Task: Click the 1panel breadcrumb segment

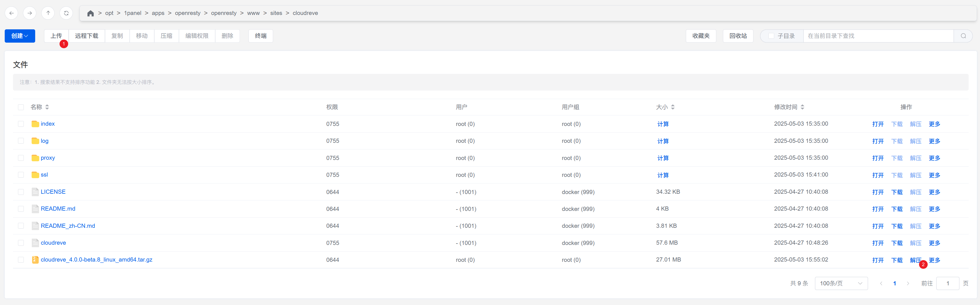Action: click(133, 13)
